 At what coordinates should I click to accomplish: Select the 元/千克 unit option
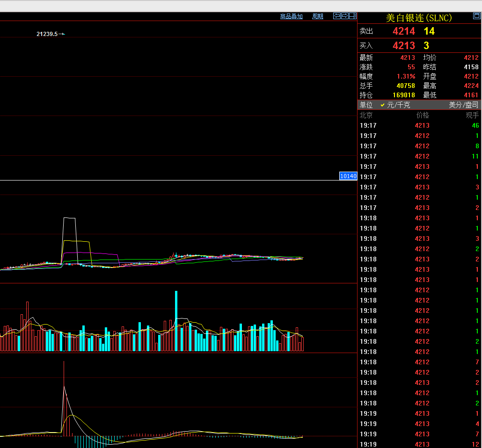398,105
